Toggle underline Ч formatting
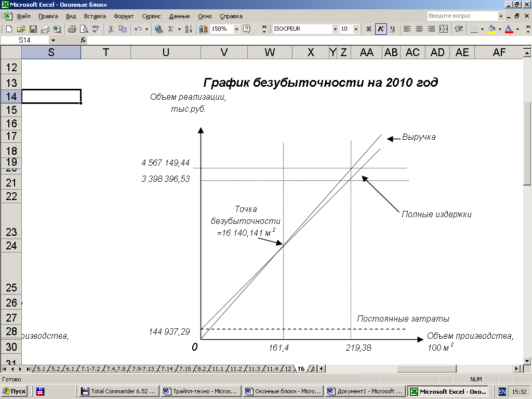Viewport: 532px width, 399px height. pyautogui.click(x=393, y=29)
